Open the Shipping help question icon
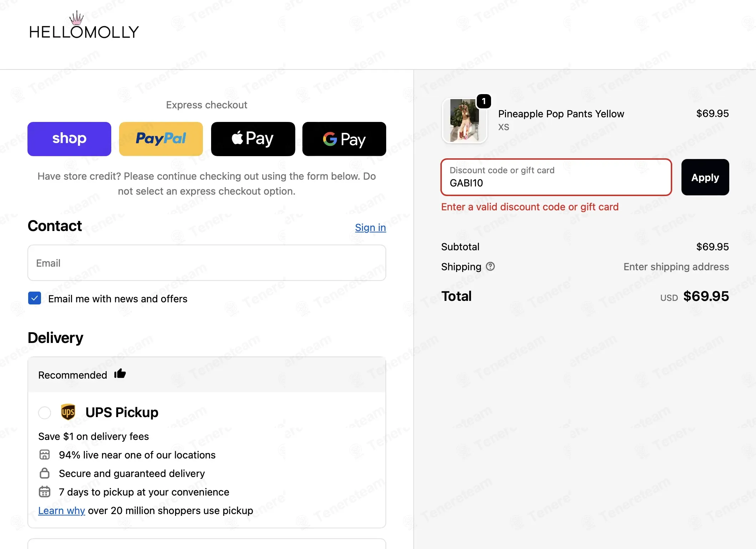756x549 pixels. (490, 266)
